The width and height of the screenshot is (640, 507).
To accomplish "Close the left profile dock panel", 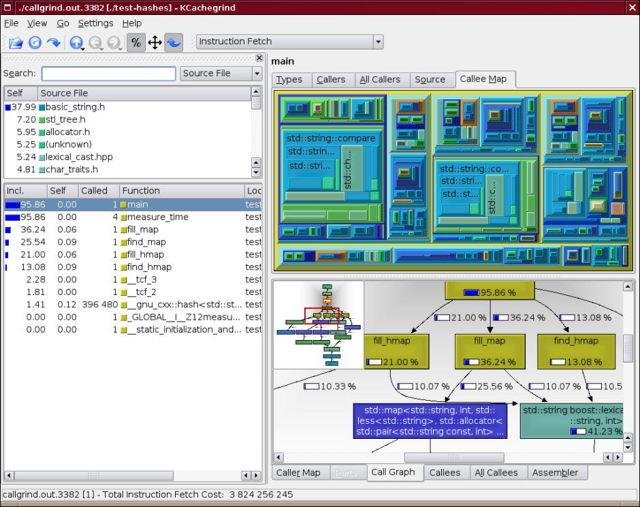I will tap(259, 58).
